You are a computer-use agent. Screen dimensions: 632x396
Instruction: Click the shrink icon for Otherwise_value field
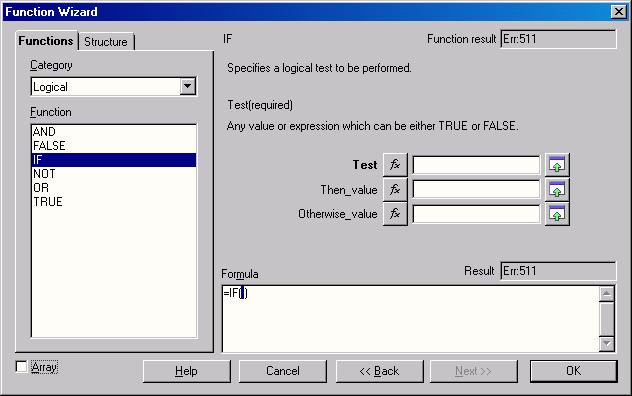(557, 214)
